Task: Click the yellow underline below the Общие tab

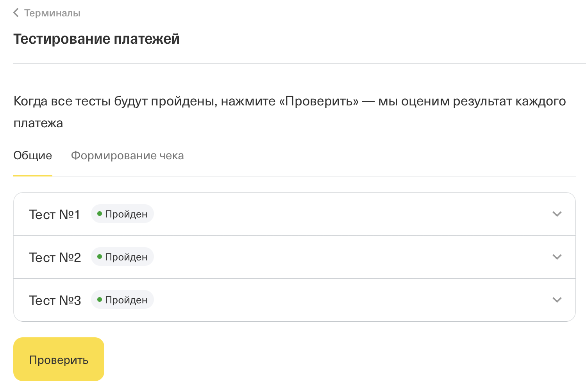Action: (x=32, y=176)
